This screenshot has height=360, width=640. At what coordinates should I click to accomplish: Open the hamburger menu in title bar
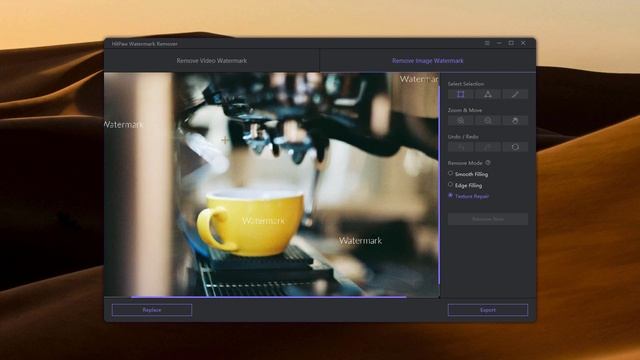(487, 43)
